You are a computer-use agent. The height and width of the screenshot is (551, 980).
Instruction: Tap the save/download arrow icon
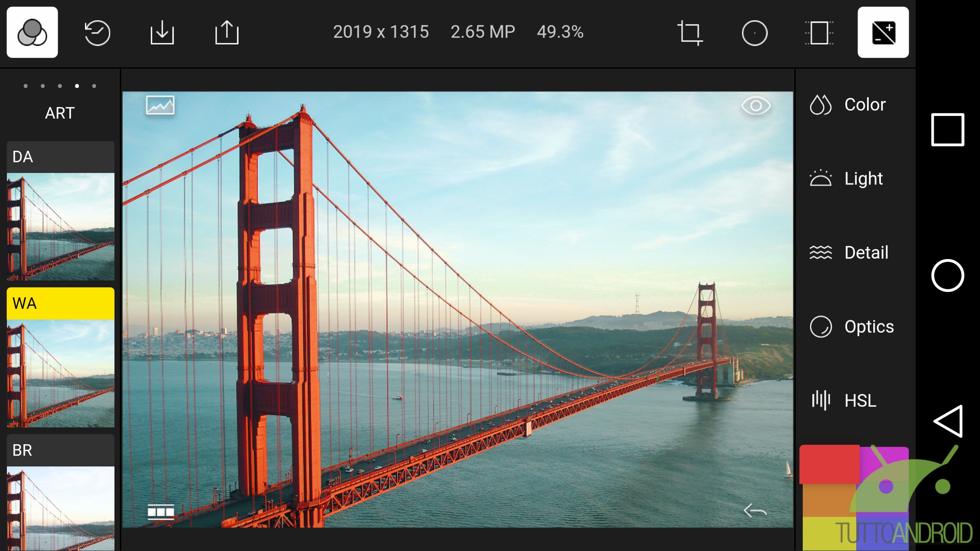coord(162,33)
